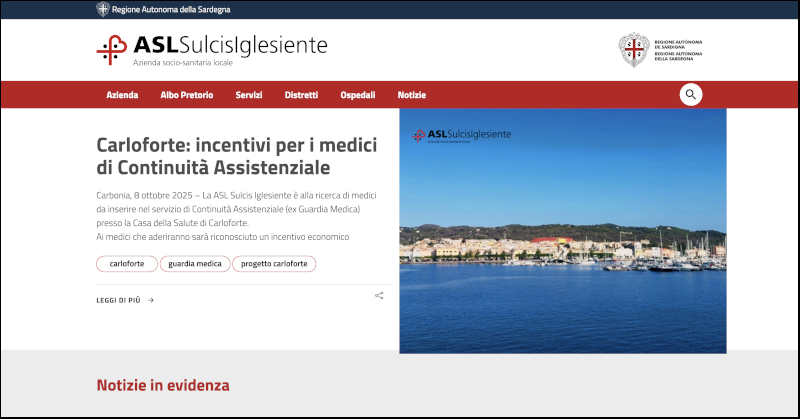
Task: Select the guardia medica tag
Action: point(195,263)
